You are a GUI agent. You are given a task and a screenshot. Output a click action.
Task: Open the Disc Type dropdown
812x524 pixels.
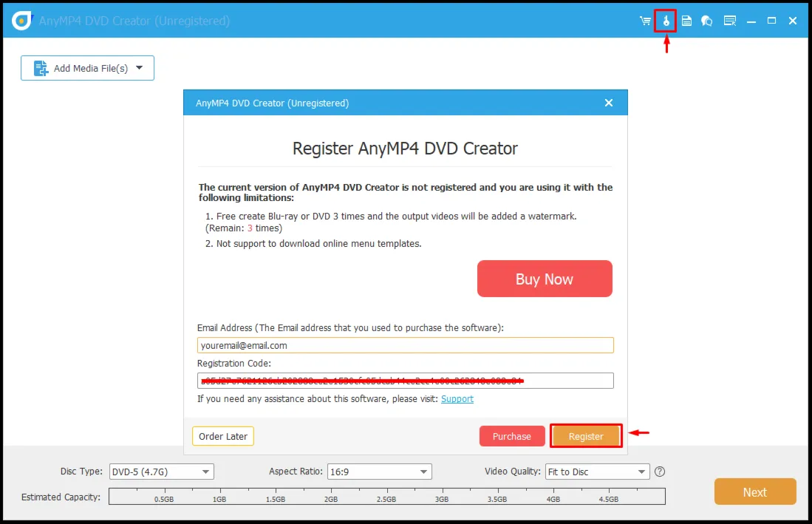pos(162,472)
